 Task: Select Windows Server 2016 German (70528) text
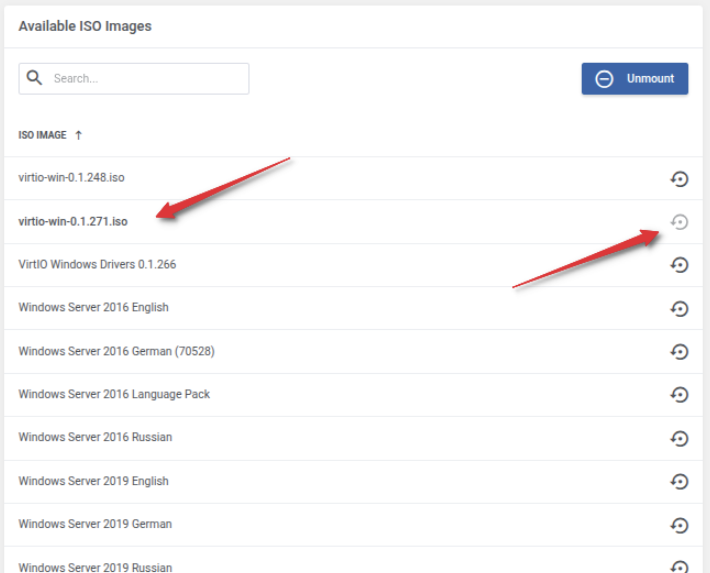(116, 351)
